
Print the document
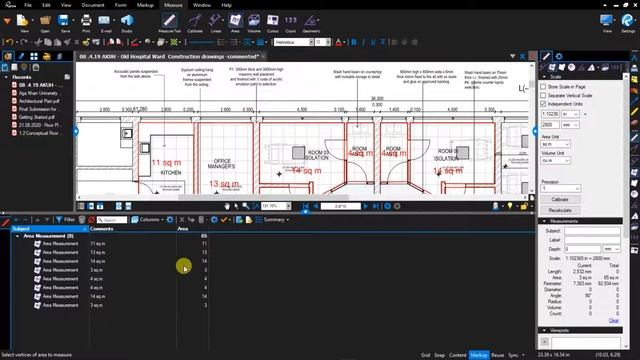point(86,22)
